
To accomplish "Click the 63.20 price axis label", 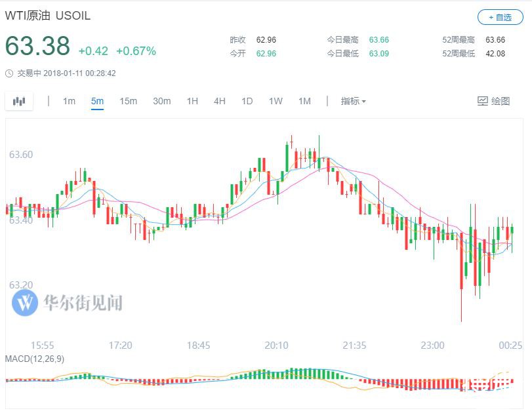I will pyautogui.click(x=21, y=285).
